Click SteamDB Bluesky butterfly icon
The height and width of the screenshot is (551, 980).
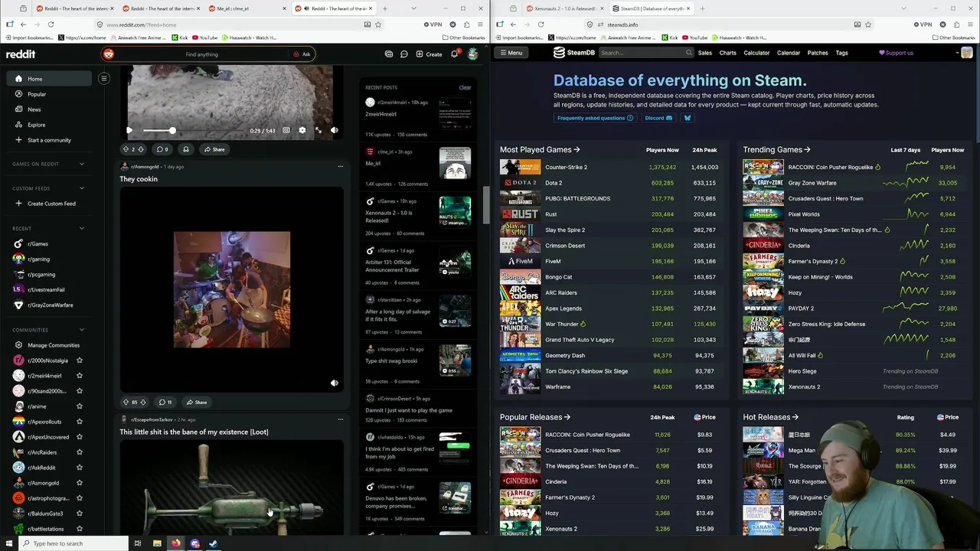point(687,118)
